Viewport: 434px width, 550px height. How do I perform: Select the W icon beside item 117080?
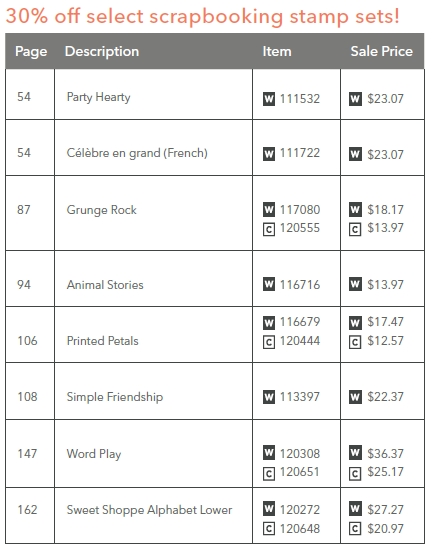(269, 210)
